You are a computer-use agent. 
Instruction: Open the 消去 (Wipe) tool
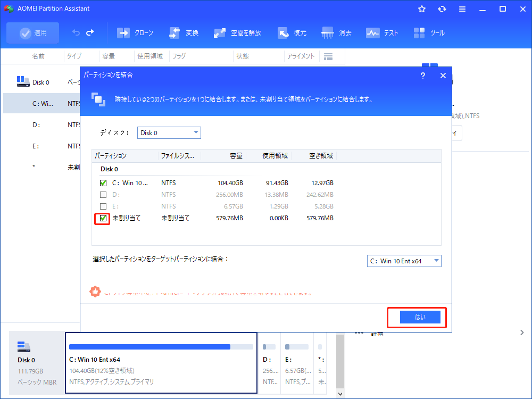click(336, 33)
